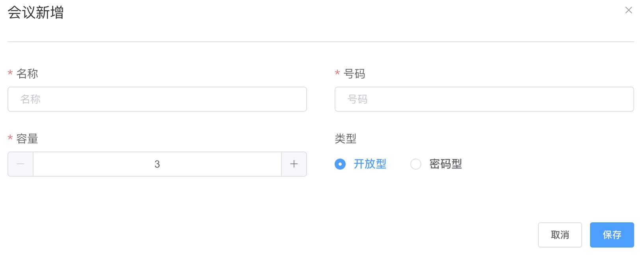The image size is (644, 255).
Task: Focus the meeting number text box
Action: coord(484,99)
